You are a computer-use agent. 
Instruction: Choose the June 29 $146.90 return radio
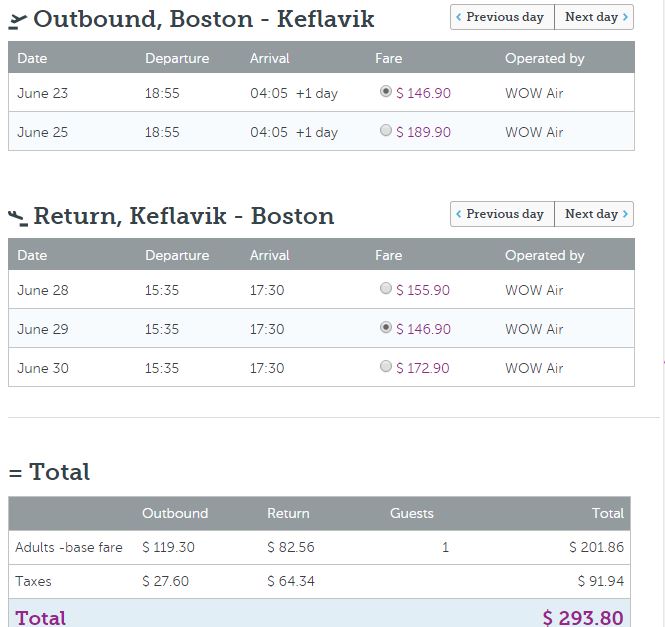click(x=386, y=328)
